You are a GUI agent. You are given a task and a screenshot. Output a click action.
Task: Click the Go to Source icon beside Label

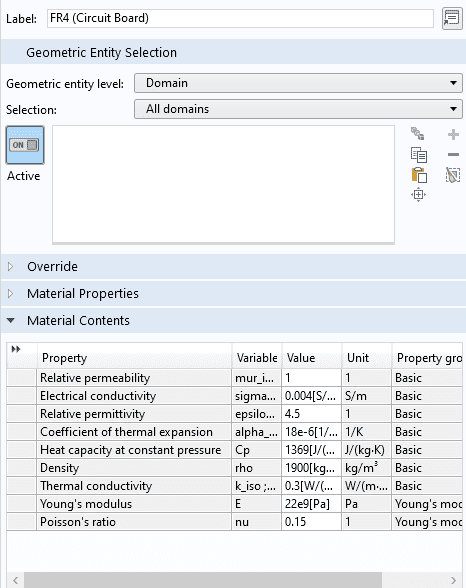coord(452,18)
